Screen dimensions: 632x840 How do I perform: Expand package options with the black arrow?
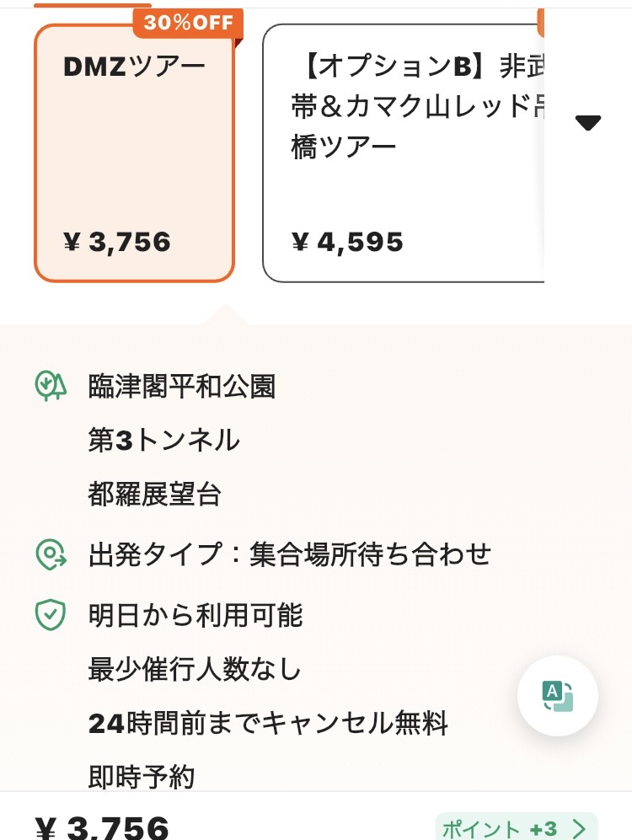click(587, 123)
